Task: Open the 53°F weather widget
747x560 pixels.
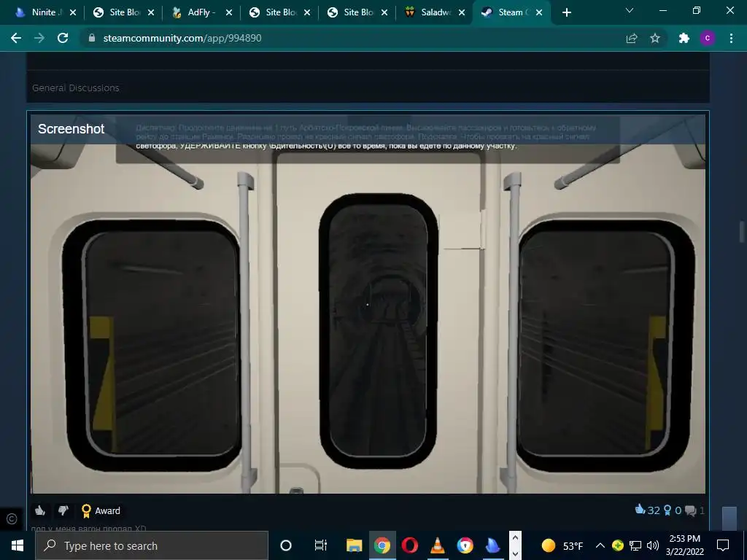Action: pos(562,545)
